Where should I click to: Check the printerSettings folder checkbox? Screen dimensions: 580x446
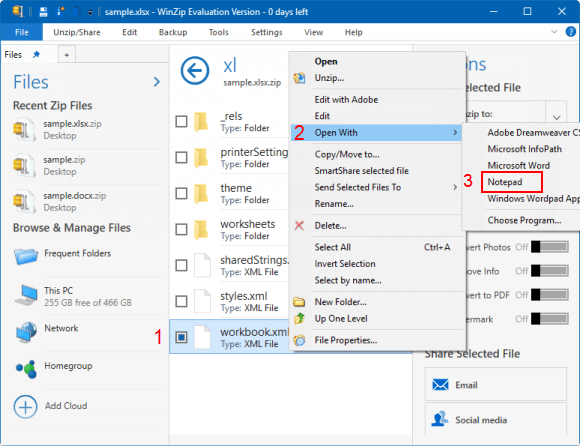point(181,157)
